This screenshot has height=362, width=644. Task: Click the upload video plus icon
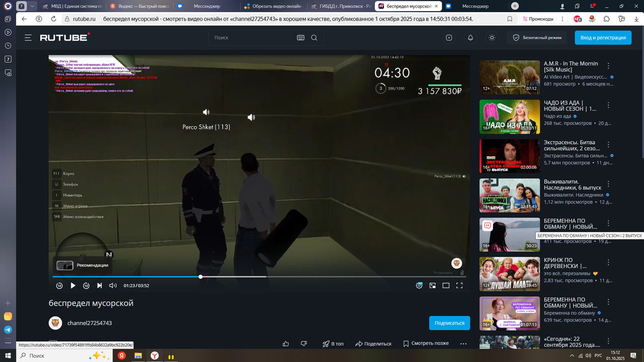(449, 38)
